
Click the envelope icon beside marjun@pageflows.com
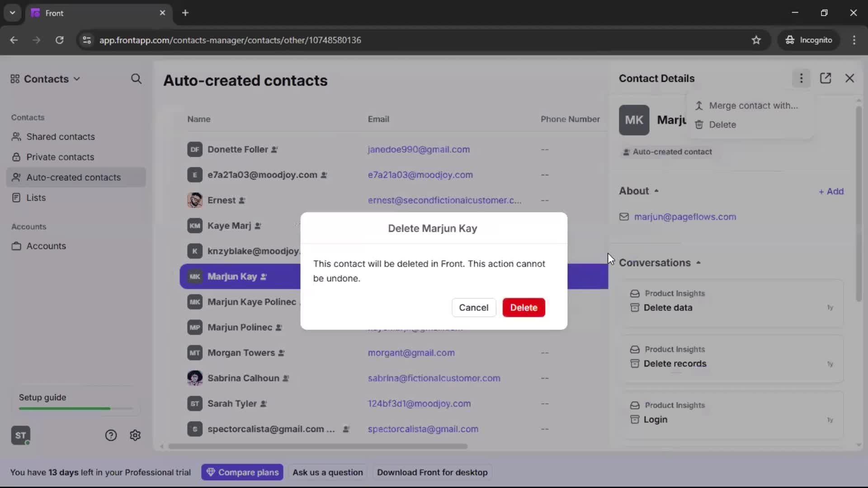(x=624, y=217)
